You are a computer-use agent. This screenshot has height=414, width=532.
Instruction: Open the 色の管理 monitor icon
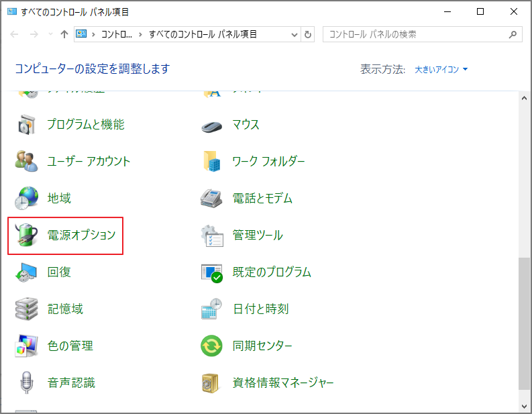[x=26, y=346]
